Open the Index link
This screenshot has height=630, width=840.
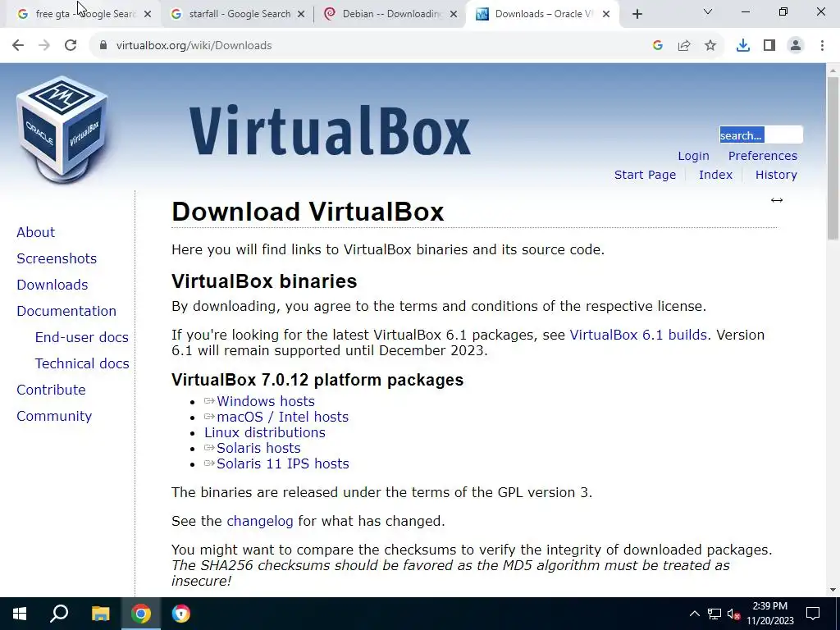click(715, 175)
